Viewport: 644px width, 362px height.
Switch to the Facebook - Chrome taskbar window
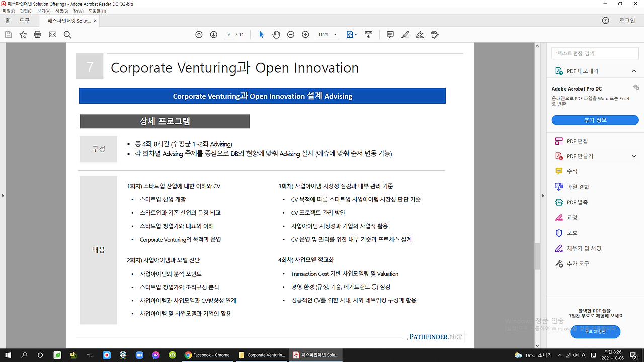click(x=207, y=355)
